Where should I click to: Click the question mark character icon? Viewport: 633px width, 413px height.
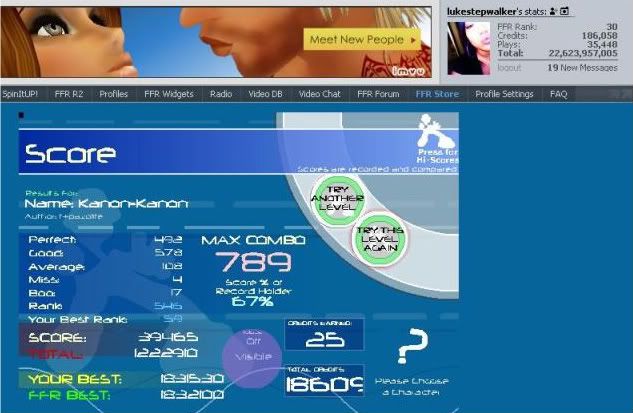412,348
